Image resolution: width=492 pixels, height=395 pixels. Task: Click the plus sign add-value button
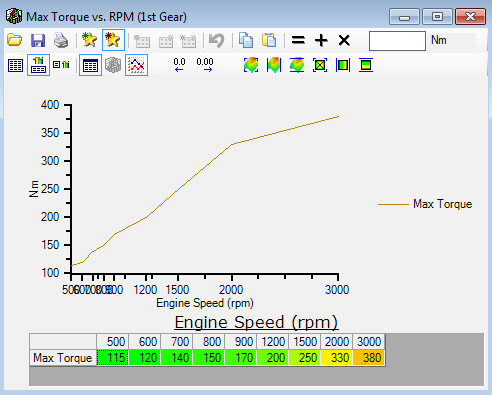321,40
